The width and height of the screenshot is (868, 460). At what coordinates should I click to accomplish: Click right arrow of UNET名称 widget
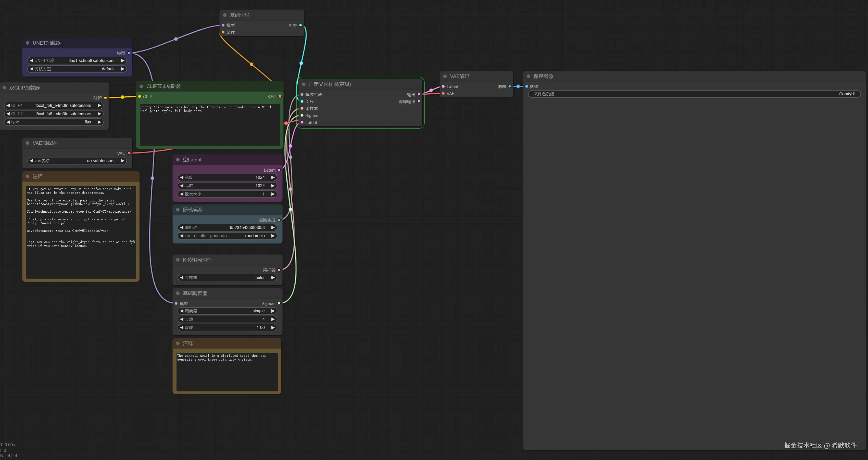(x=123, y=61)
